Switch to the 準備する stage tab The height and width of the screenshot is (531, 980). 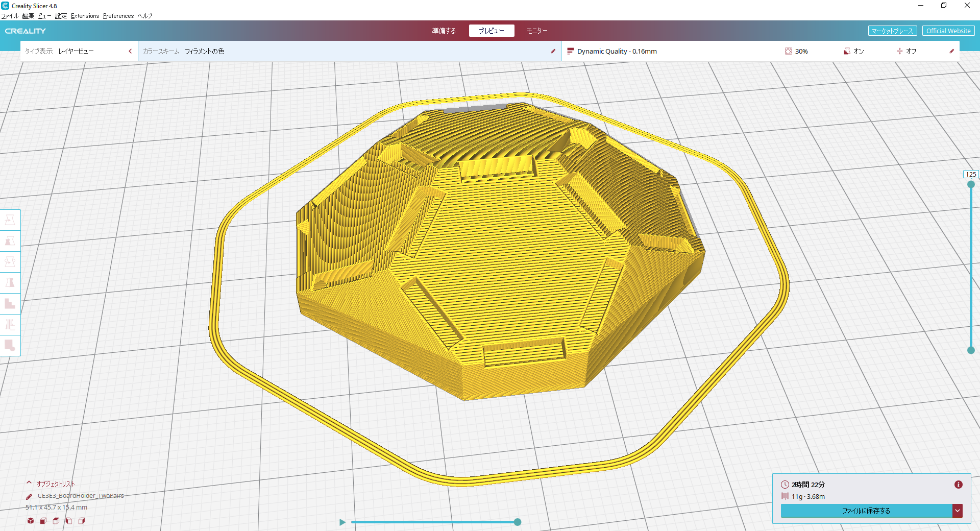pos(444,31)
